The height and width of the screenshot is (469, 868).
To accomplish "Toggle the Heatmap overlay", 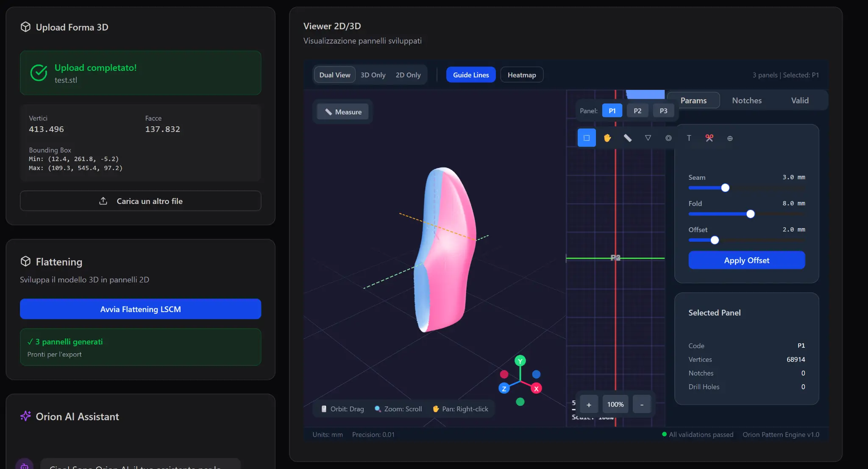I will (x=521, y=75).
